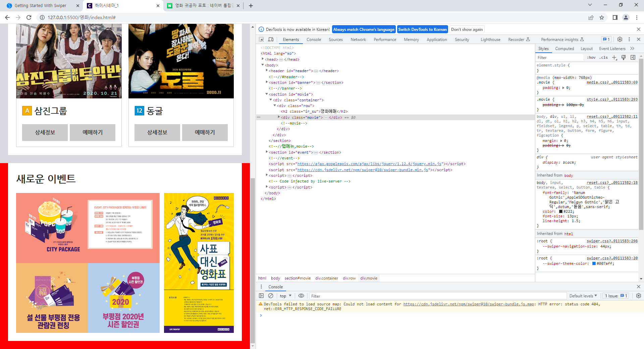
Task: Show console sidebar icon
Action: [x=261, y=296]
